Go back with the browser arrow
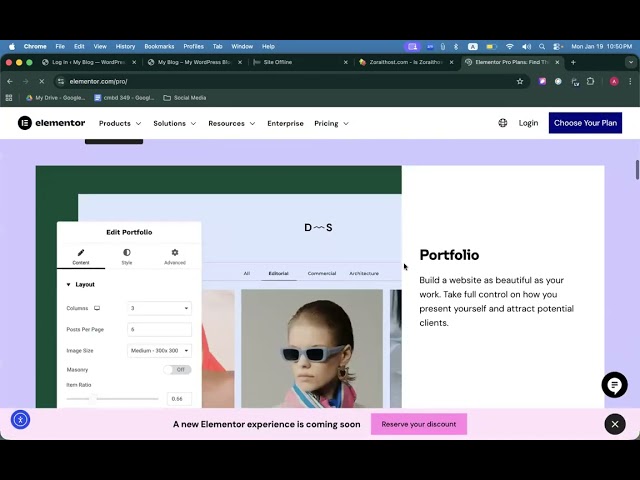The height and width of the screenshot is (480, 640). pos(10,82)
